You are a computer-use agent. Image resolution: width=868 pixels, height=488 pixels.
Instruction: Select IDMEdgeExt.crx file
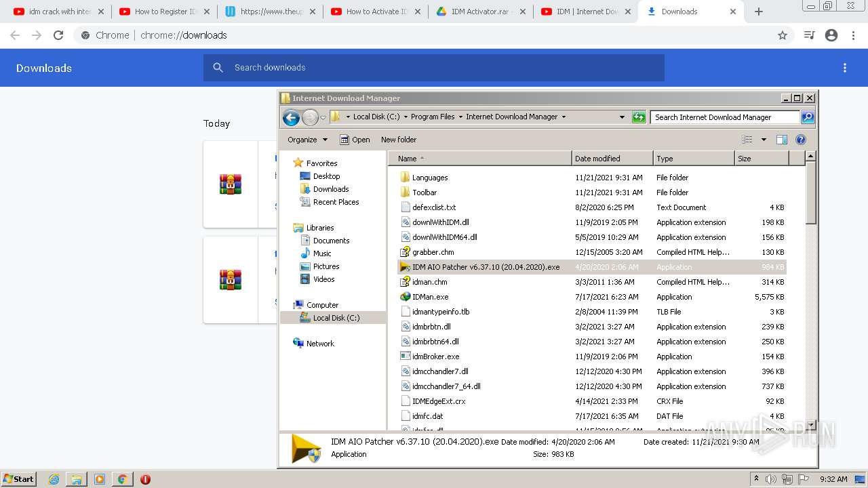point(591,401)
